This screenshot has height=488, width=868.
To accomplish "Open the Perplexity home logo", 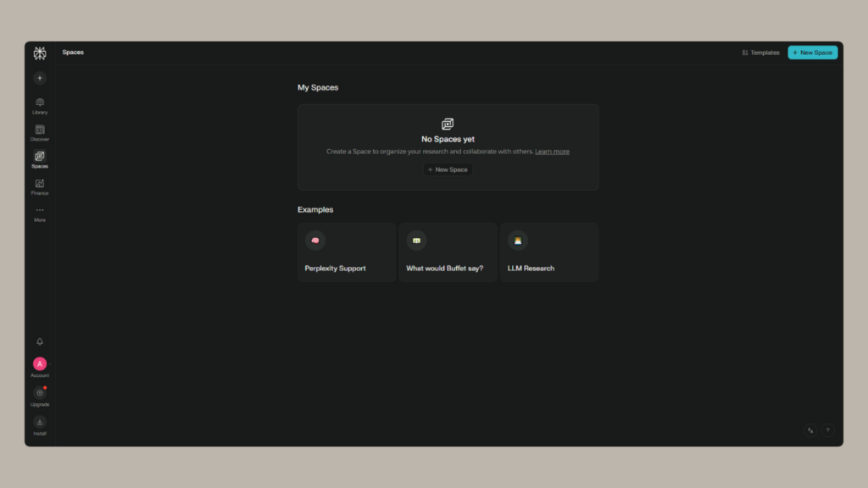I will (x=39, y=52).
